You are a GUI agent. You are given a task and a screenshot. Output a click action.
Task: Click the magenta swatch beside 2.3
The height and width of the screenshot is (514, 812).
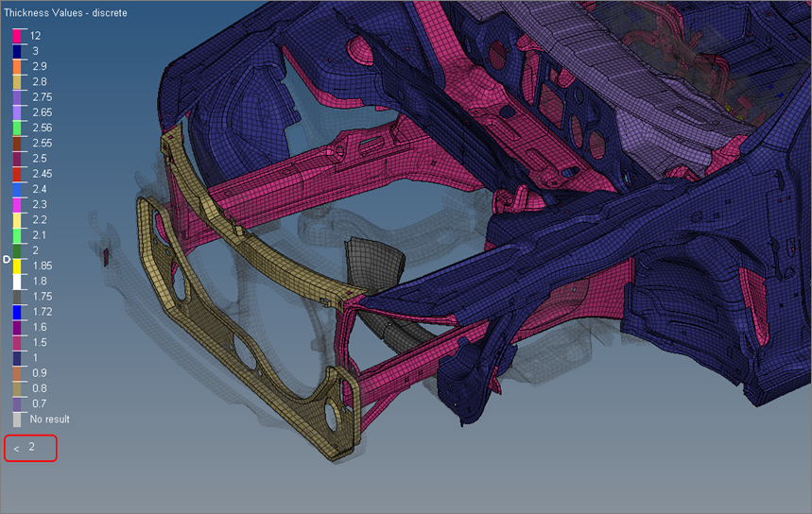(17, 204)
